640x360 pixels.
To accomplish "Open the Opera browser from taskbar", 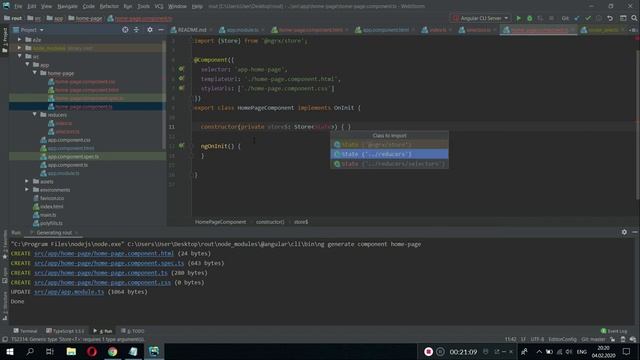I will click(x=92, y=351).
